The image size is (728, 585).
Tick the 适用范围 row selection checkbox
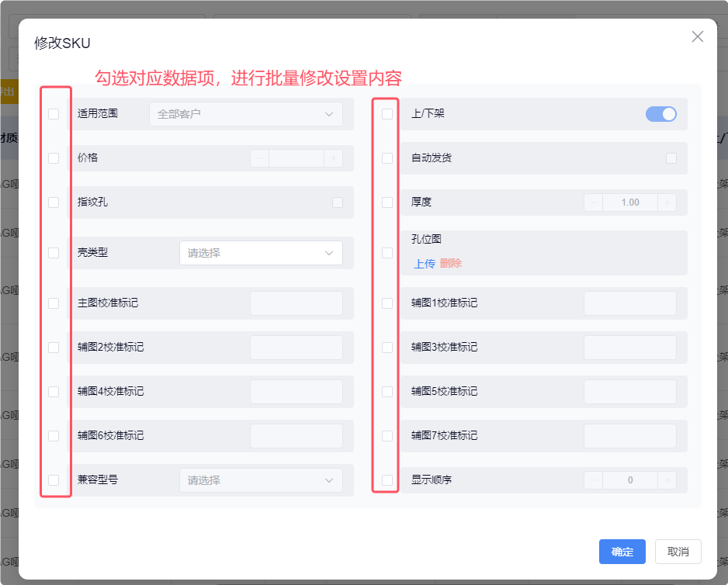54,114
